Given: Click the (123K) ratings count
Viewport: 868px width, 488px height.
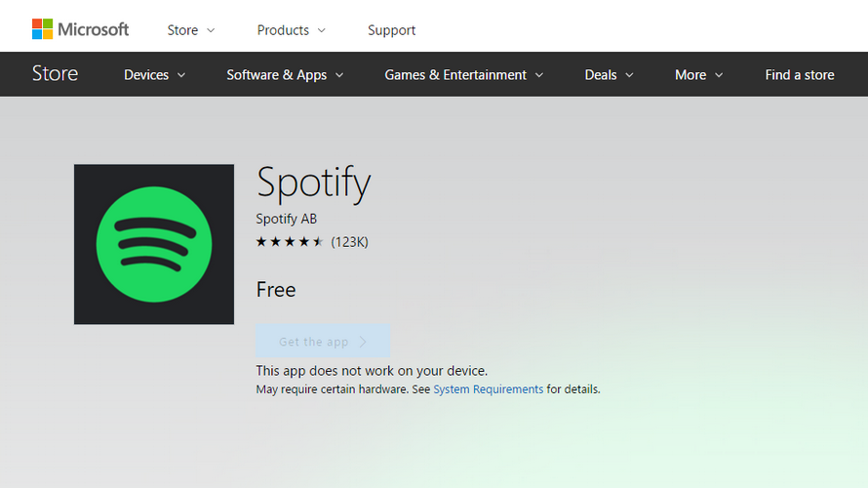Looking at the screenshot, I should pos(349,241).
